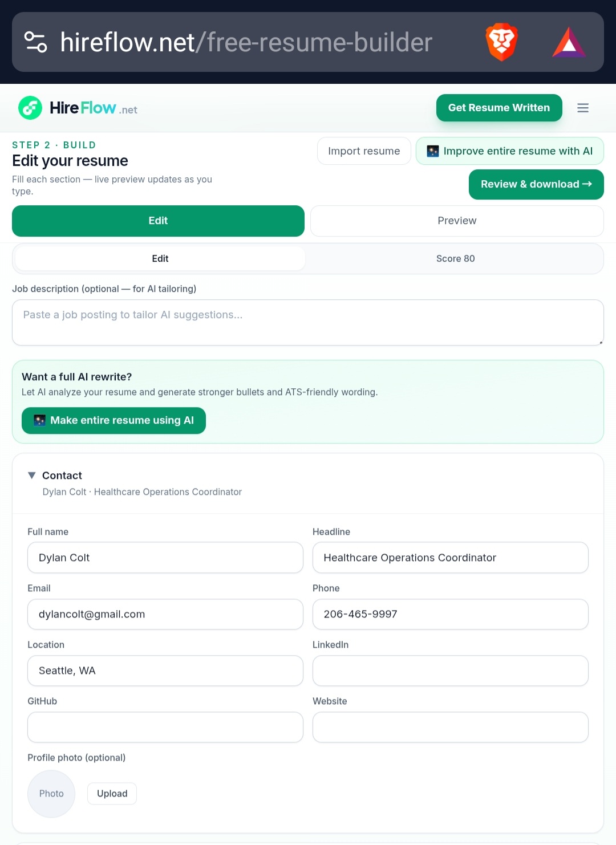
Task: Click the LinkedIn input field
Action: pyautogui.click(x=451, y=671)
